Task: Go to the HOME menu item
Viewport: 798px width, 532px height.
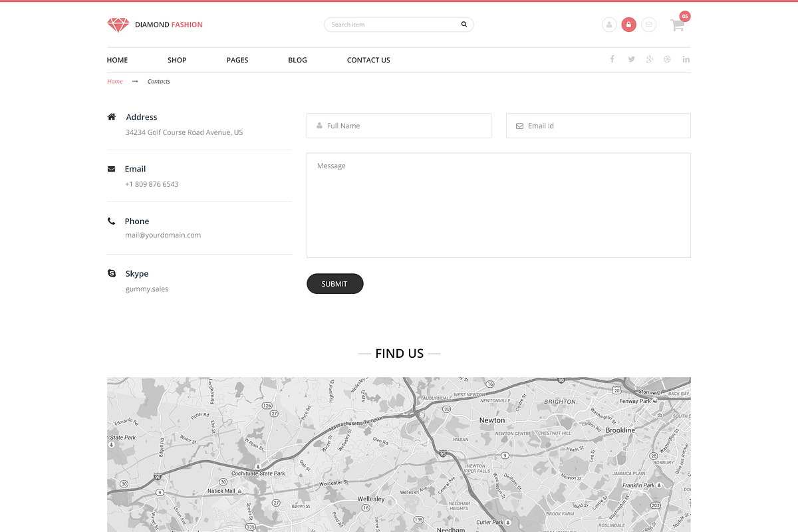Action: click(117, 60)
